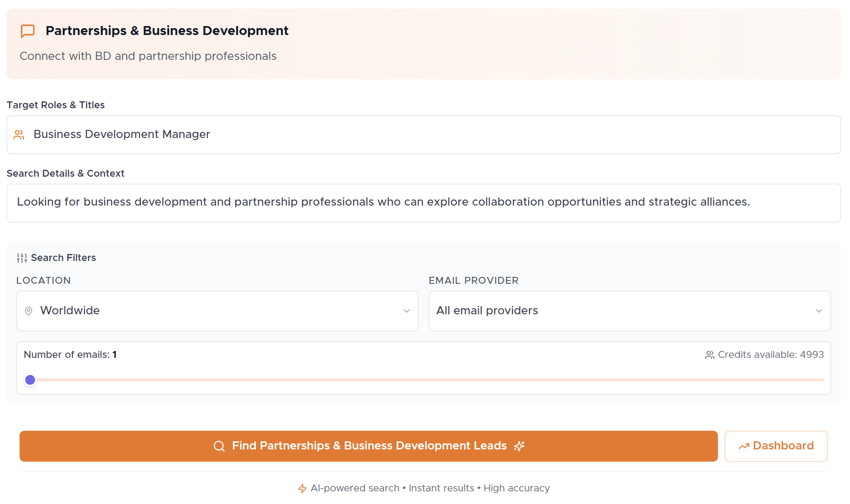Click the Search Details & Context textbox
The width and height of the screenshot is (850, 504).
coord(423,203)
